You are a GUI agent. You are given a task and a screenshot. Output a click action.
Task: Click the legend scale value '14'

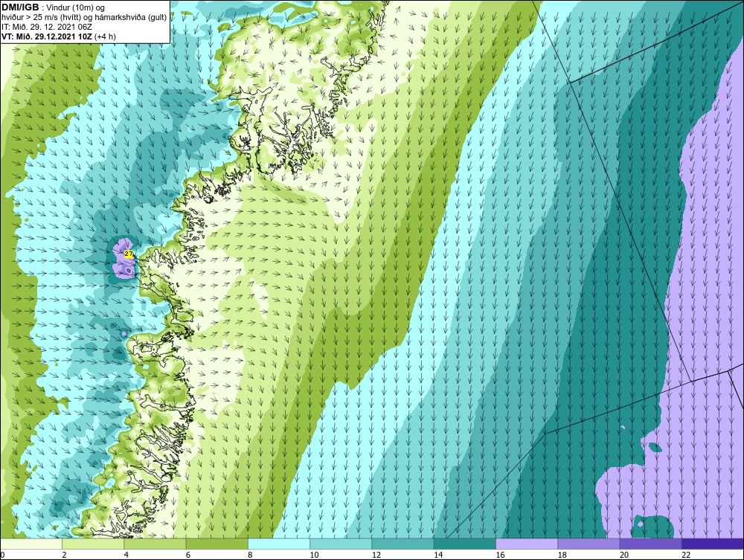click(438, 556)
